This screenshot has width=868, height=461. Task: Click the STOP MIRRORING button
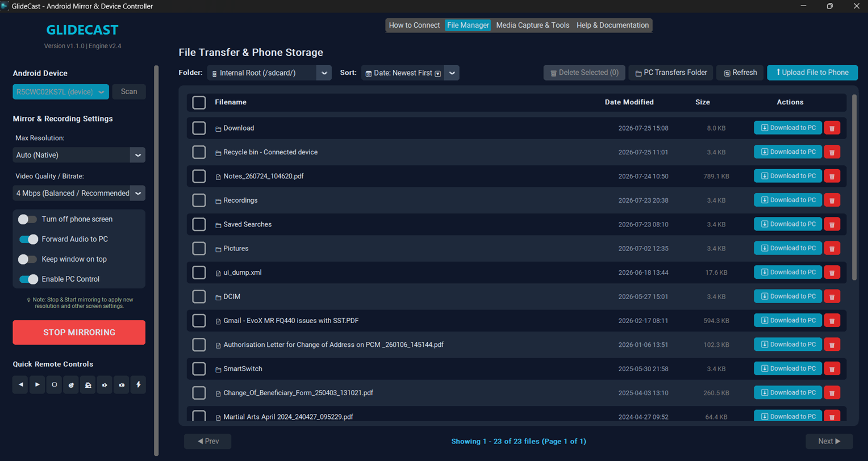pyautogui.click(x=79, y=332)
